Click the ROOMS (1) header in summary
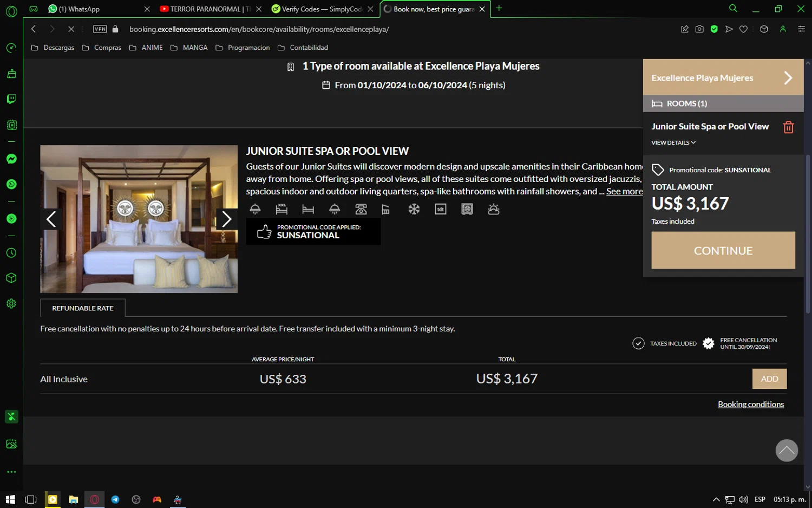The width and height of the screenshot is (812, 508). (723, 103)
